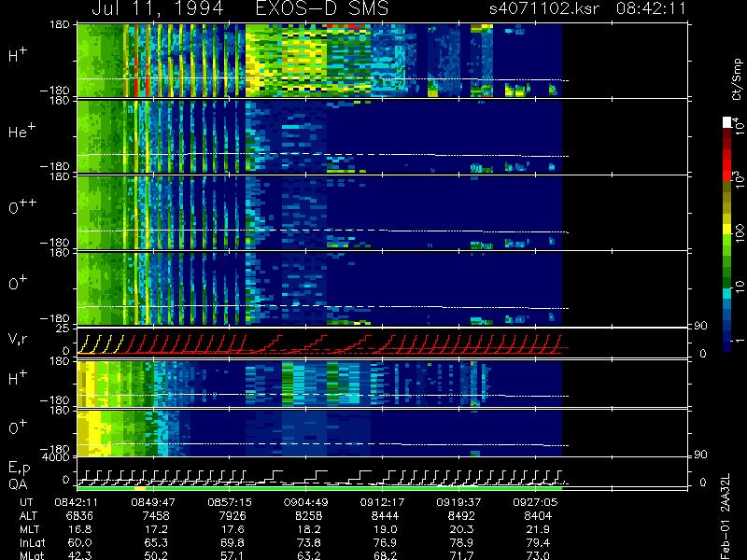Screen dimensions: 747x560
Task: Click the InLat value 69.8
Action: click(233, 542)
